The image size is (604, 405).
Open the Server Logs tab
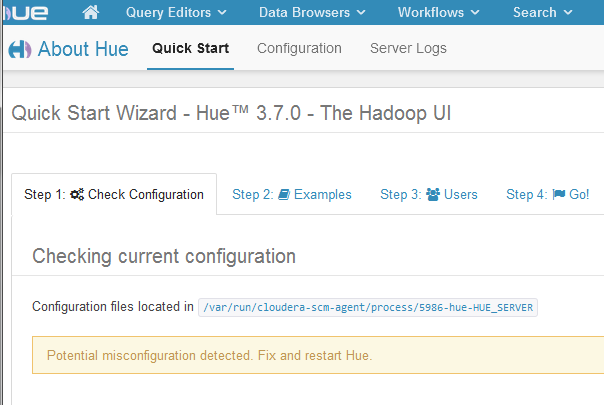408,48
